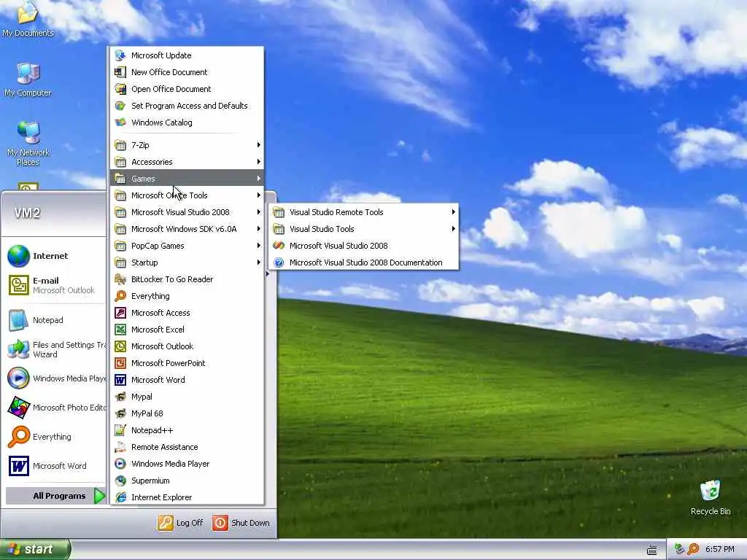Viewport: 747px width, 560px height.
Task: Click the Internet Explorer icon
Action: pos(120,497)
